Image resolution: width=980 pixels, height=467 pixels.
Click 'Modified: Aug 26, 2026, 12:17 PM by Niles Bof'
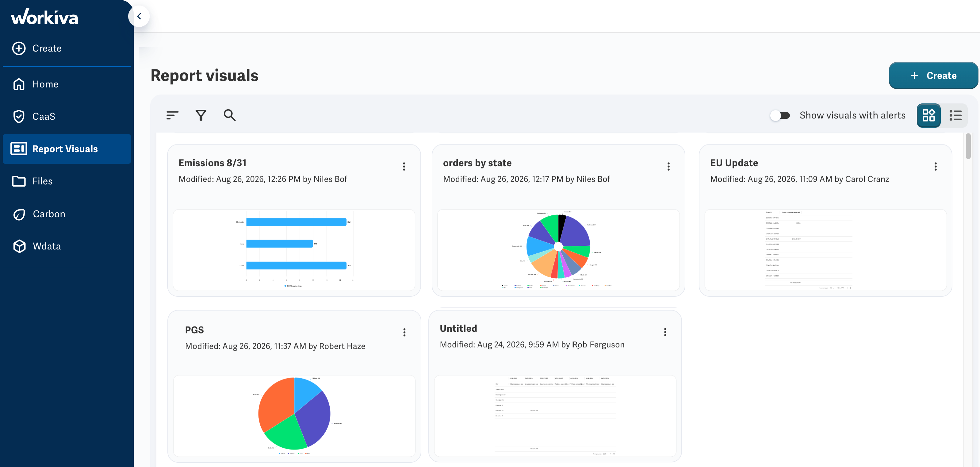(526, 179)
